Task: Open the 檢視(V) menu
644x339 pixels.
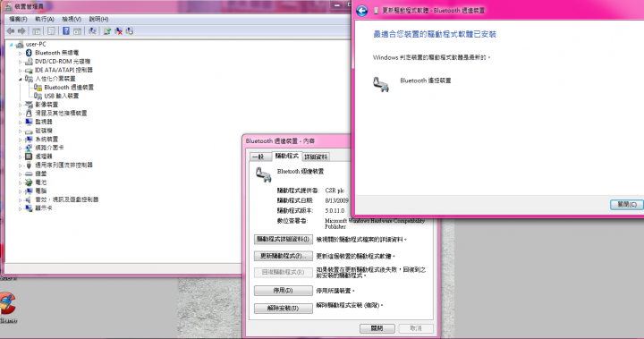Action: coord(72,19)
